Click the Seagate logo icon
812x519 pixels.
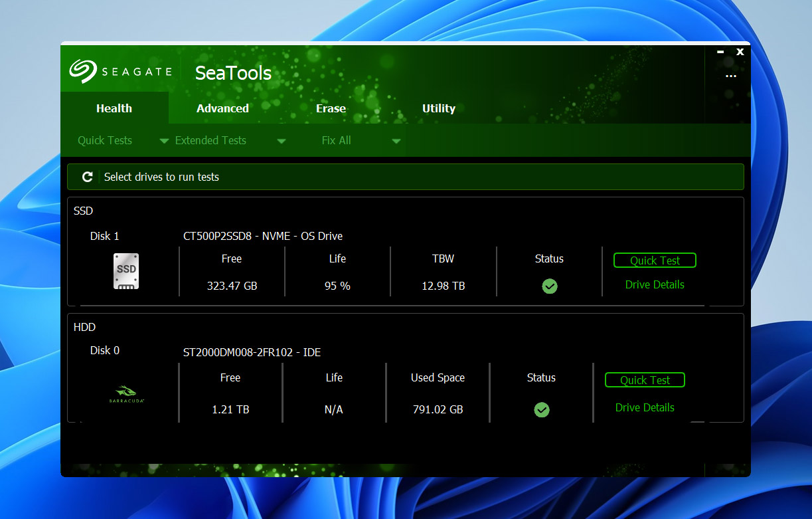click(x=83, y=72)
